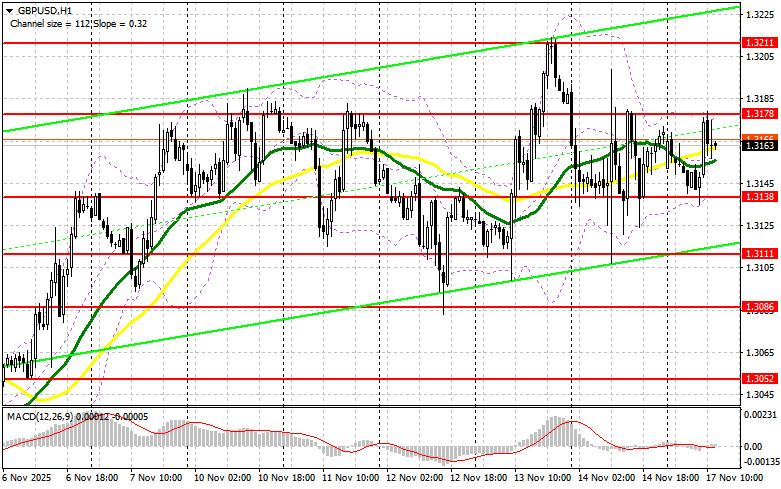The image size is (781, 489).
Task: Click the red 1.3178 level label
Action: [x=757, y=115]
